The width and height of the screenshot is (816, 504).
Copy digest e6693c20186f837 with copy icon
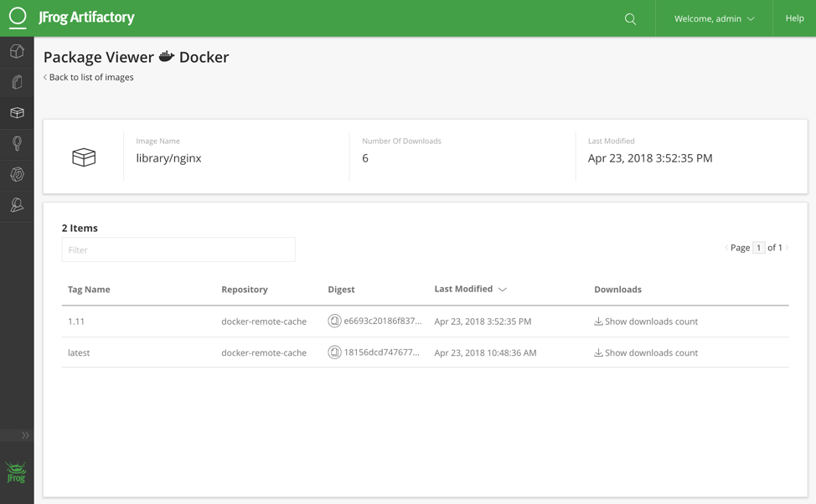tap(334, 321)
